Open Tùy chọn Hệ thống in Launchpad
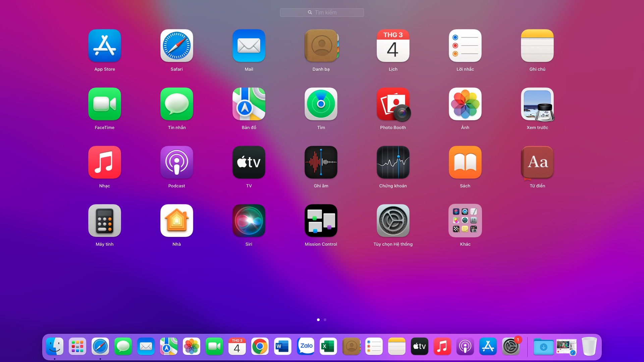 pyautogui.click(x=393, y=221)
